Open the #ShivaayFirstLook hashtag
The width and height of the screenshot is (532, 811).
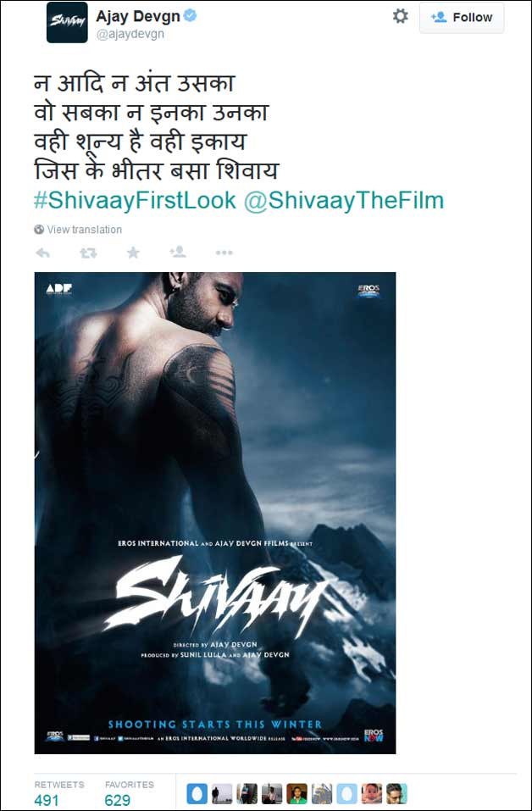(x=135, y=201)
